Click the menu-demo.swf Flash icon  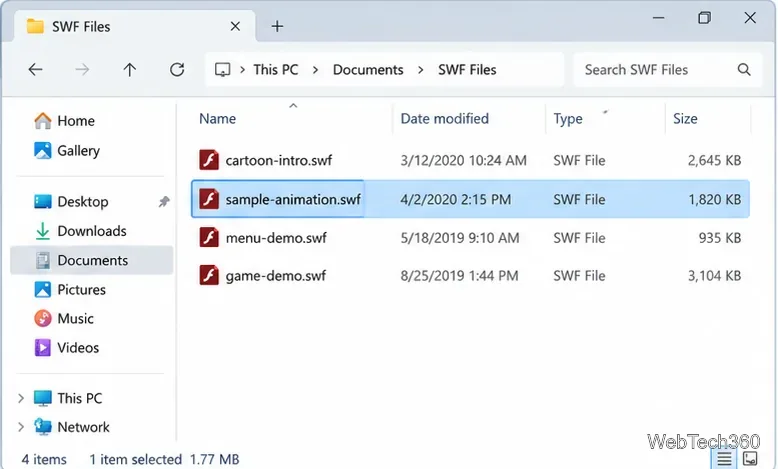pyautogui.click(x=209, y=237)
